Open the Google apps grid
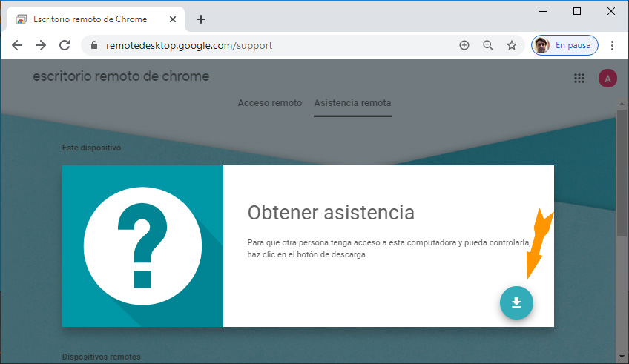This screenshot has height=364, width=629. (579, 79)
